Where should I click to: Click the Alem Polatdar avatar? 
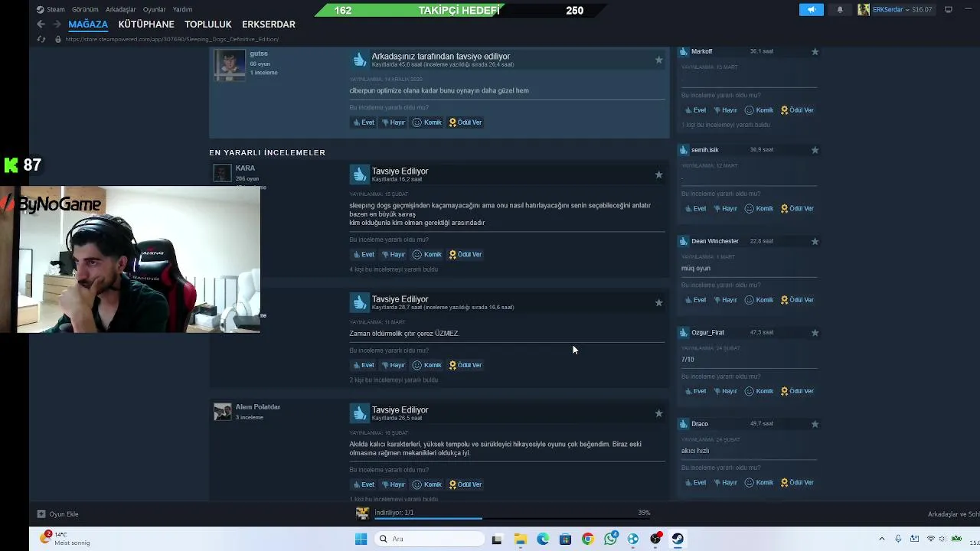pos(222,412)
